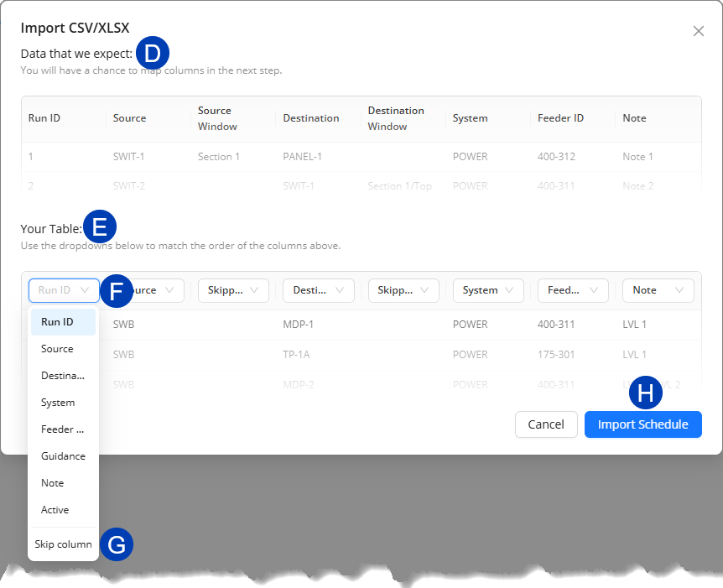
Task: Click the Feeder ID column header
Action: [x=560, y=118]
